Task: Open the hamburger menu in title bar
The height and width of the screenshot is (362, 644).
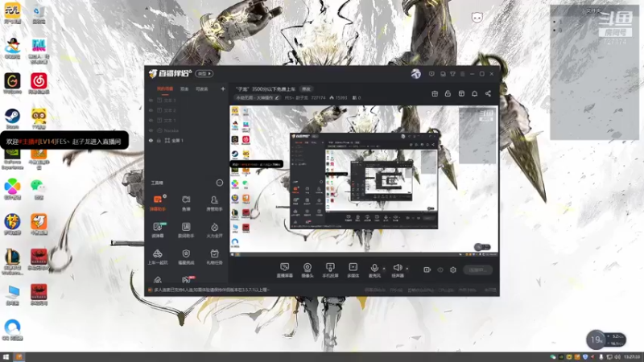Action: click(x=462, y=74)
